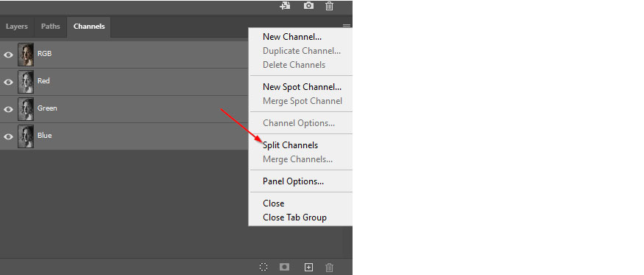644x275 pixels.
Task: Create new channel plus icon
Action: tap(308, 267)
